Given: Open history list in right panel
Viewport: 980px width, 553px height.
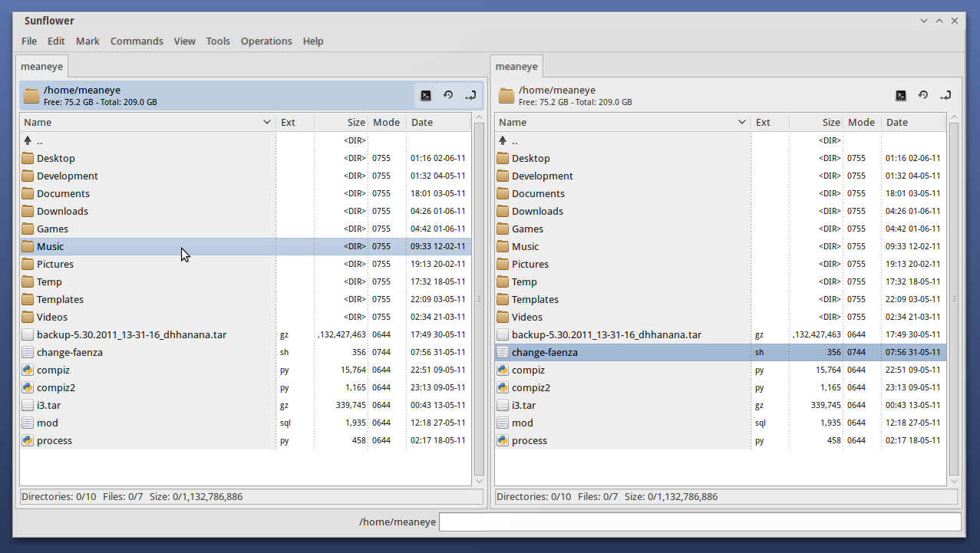Looking at the screenshot, I should (923, 96).
